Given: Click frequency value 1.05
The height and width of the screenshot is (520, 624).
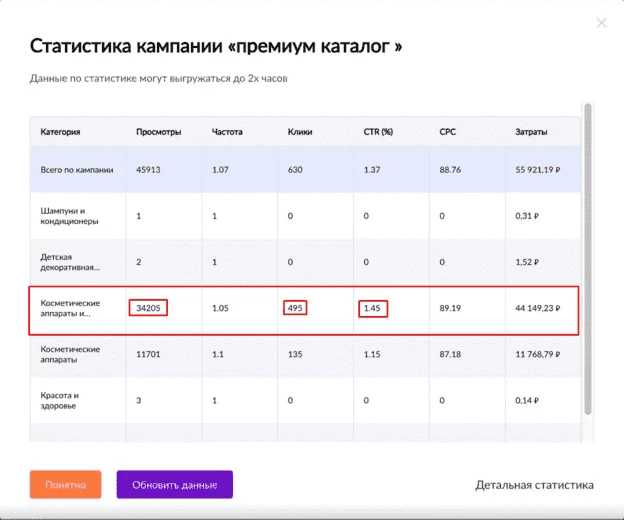Looking at the screenshot, I should click(x=220, y=308).
